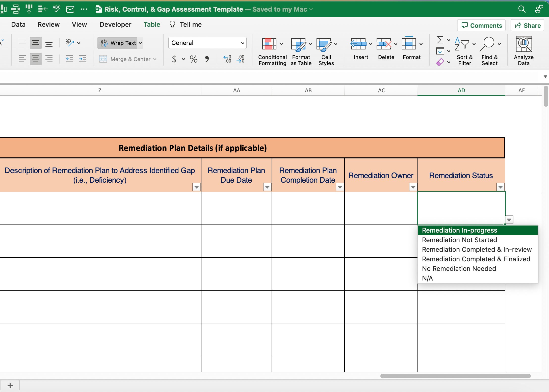Open the General number format dropdown
This screenshot has height=392, width=549.
207,43
